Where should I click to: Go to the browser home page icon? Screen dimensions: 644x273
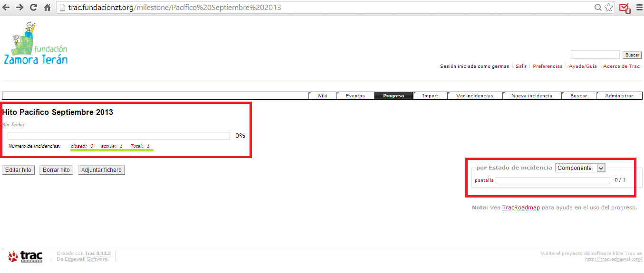click(x=48, y=8)
